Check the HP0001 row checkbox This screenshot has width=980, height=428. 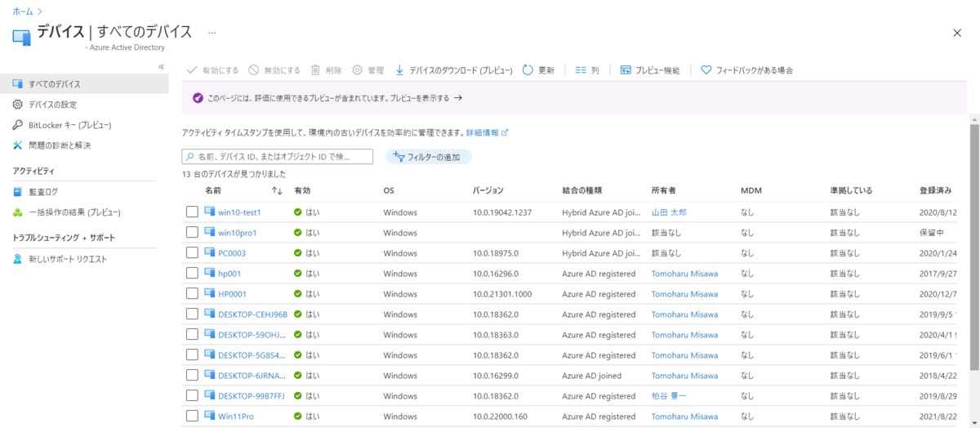click(192, 293)
